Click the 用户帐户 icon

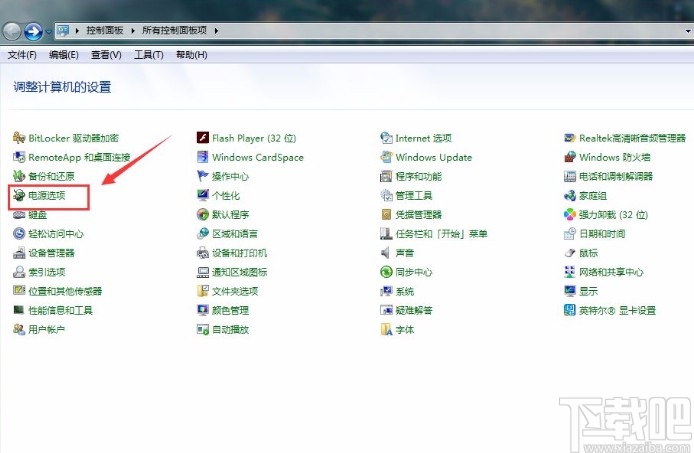(x=19, y=329)
